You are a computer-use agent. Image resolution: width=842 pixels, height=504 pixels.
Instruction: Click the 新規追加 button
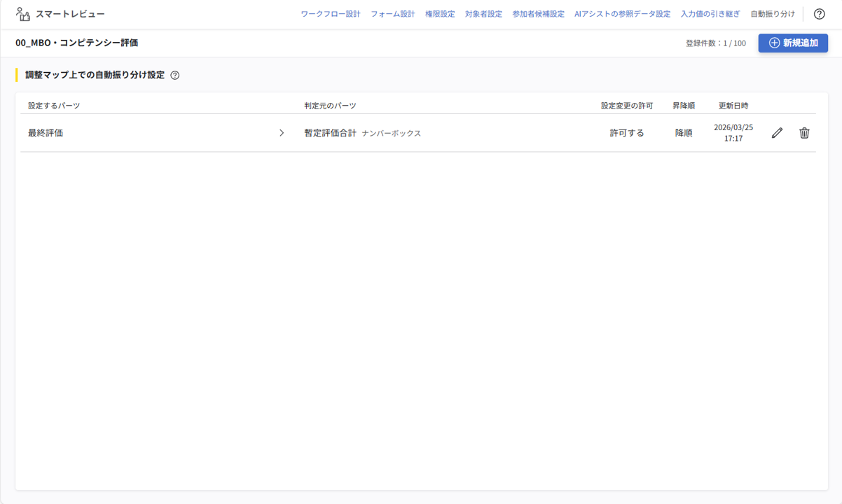point(793,43)
